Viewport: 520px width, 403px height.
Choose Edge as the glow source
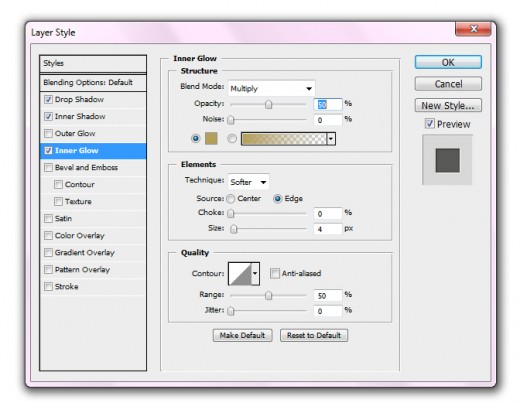pyautogui.click(x=277, y=199)
